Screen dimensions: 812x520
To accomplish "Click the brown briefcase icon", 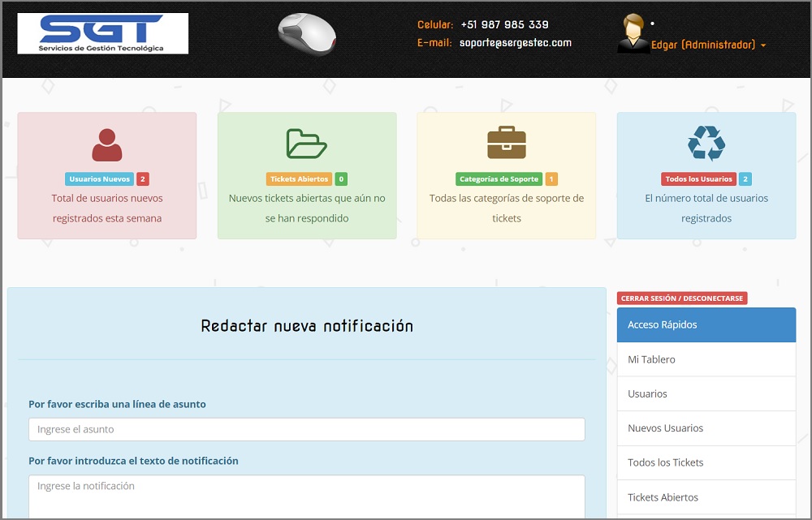I will [x=507, y=142].
